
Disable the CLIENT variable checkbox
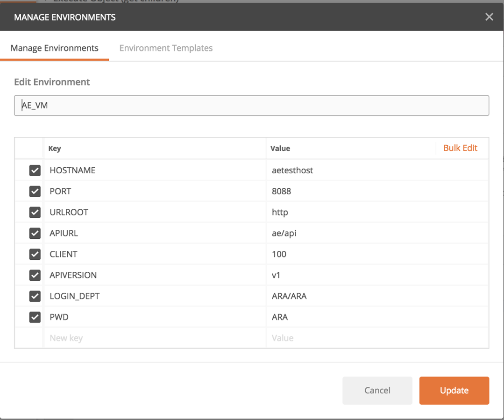[35, 254]
